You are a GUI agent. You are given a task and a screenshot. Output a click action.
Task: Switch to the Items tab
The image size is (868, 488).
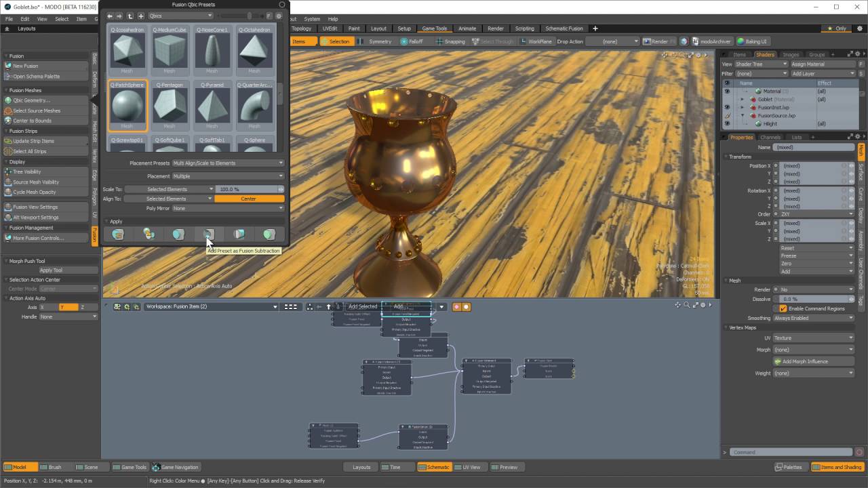(739, 54)
